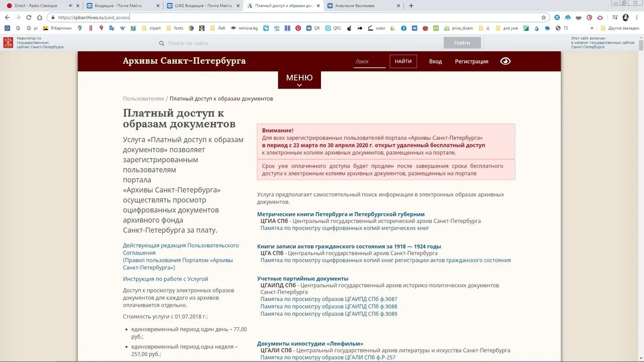644x362 pixels.
Task: Open the Другие закладки folder
Action: coord(619,28)
